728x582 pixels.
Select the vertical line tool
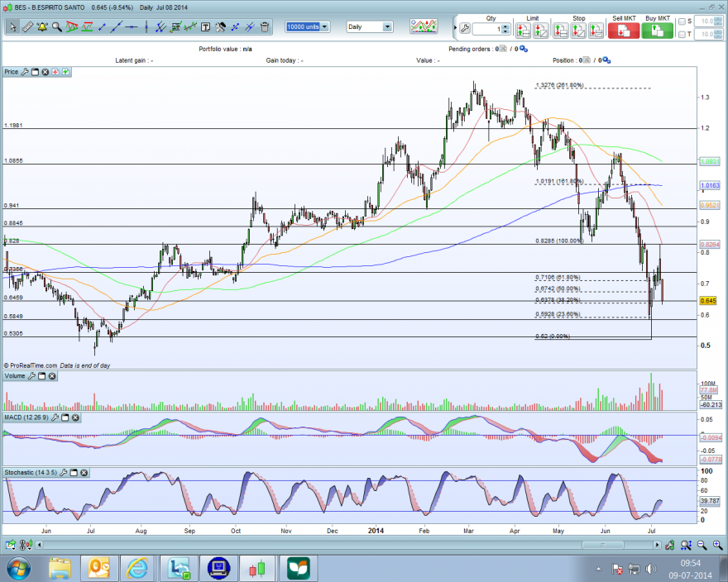pos(146,27)
